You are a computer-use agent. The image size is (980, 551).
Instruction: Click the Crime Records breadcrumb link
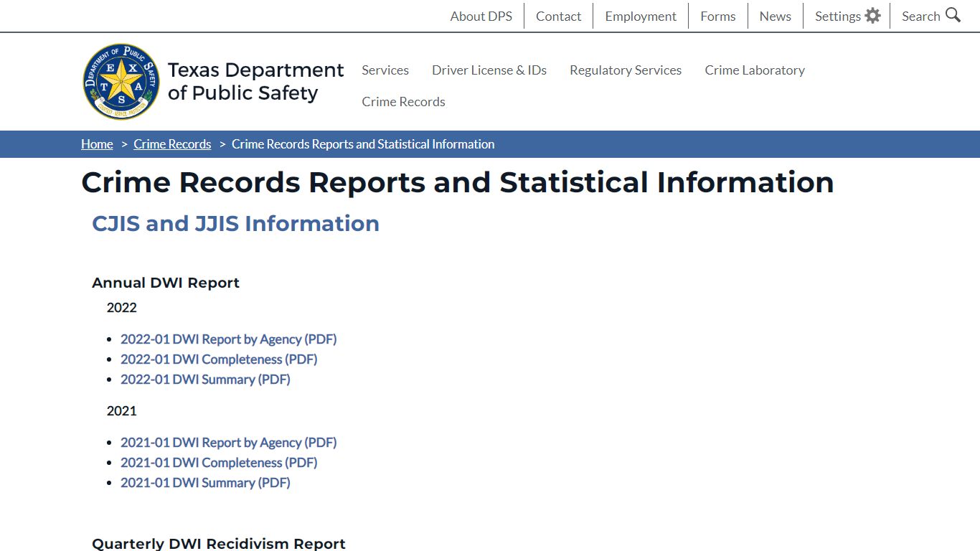[x=172, y=143]
